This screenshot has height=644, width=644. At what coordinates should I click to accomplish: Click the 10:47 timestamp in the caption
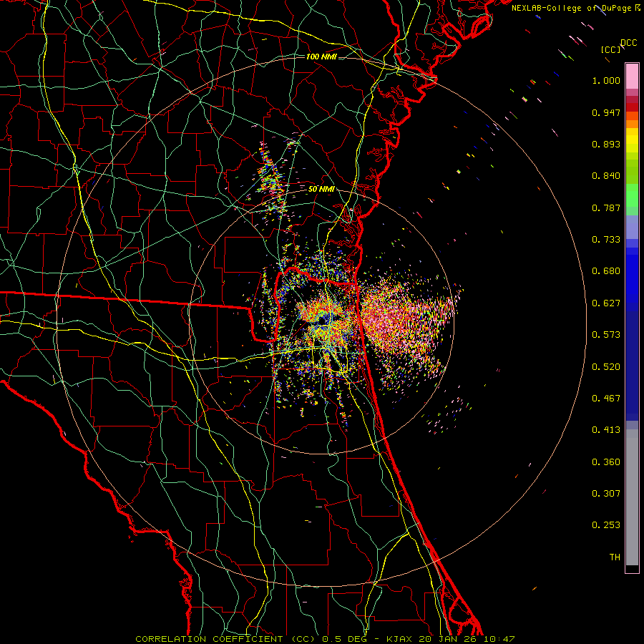(x=499, y=639)
